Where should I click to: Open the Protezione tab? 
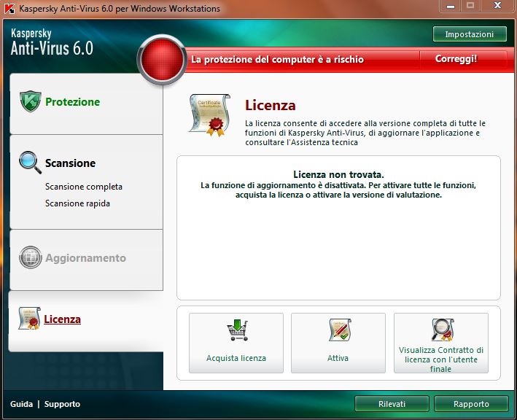(x=72, y=102)
